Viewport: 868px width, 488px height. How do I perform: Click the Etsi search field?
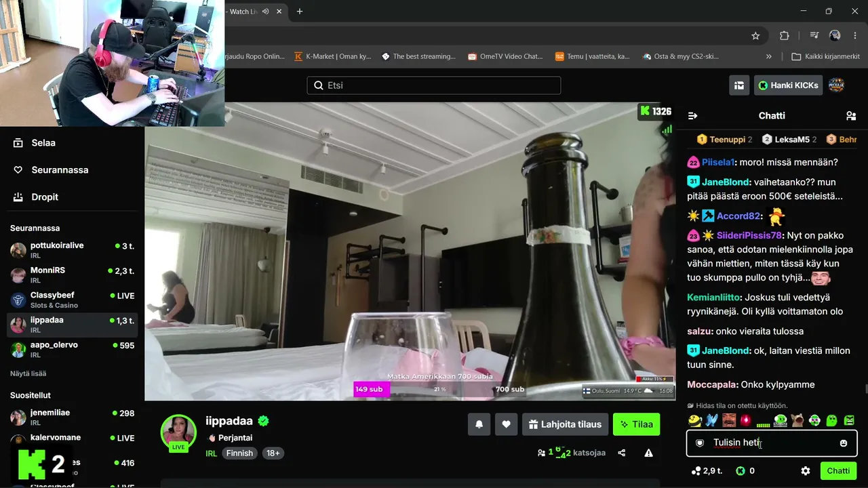point(434,85)
